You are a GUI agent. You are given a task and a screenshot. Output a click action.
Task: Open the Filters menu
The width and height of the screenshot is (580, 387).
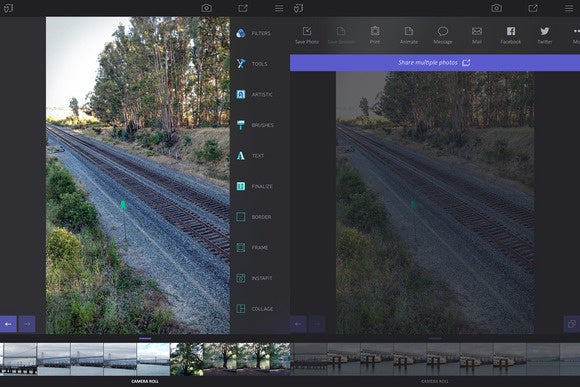tap(254, 33)
